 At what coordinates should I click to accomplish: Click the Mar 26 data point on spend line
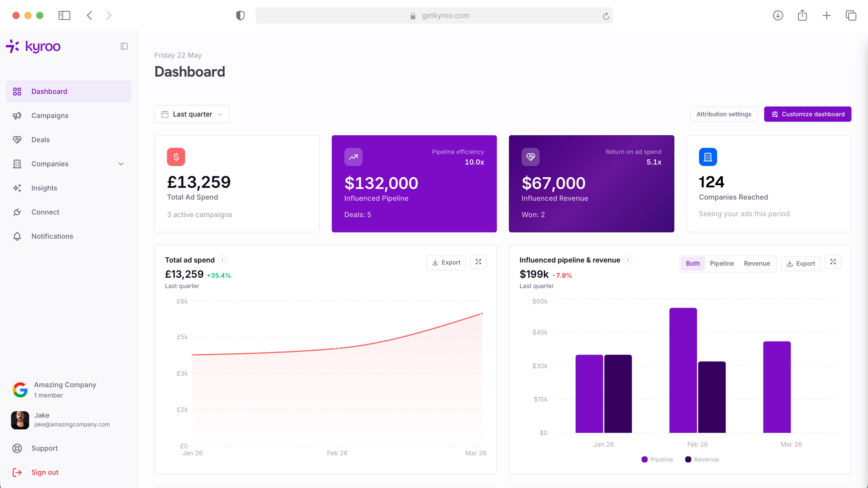pyautogui.click(x=481, y=314)
